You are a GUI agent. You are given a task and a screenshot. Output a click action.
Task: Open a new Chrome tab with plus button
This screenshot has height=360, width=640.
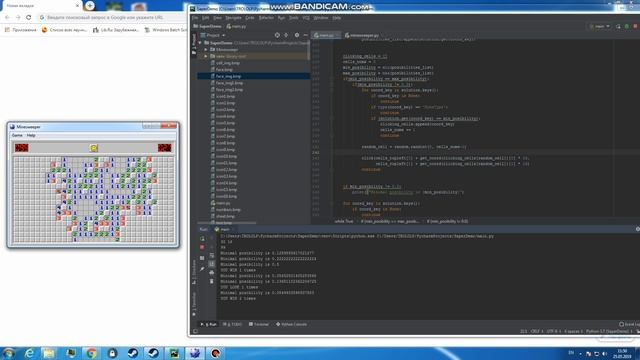(90, 6)
